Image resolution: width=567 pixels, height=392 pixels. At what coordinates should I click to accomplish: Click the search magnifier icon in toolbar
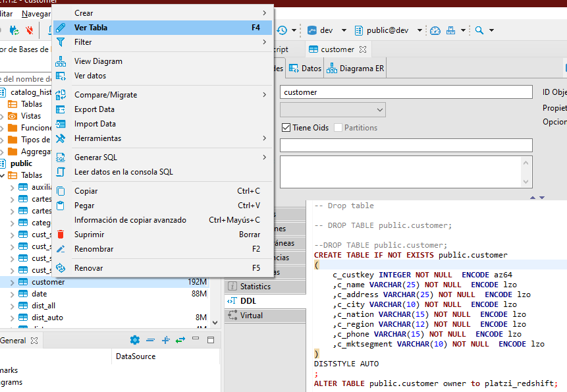pyautogui.click(x=479, y=30)
